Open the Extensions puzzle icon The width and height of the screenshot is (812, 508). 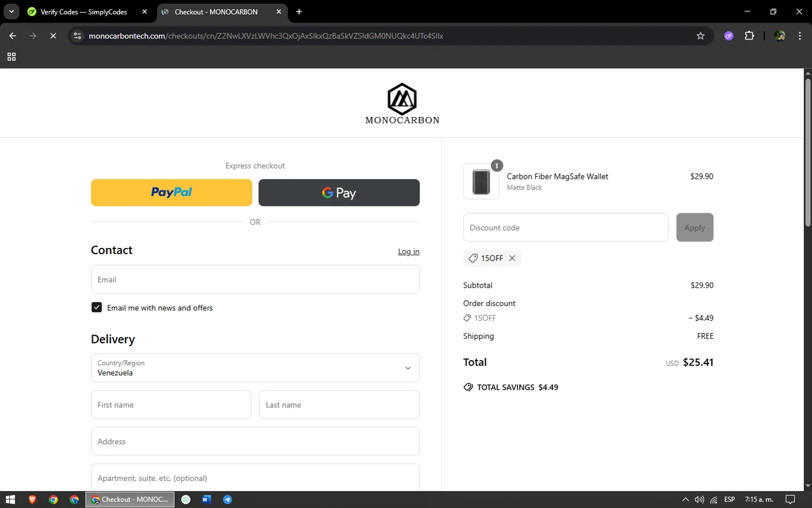pos(749,36)
